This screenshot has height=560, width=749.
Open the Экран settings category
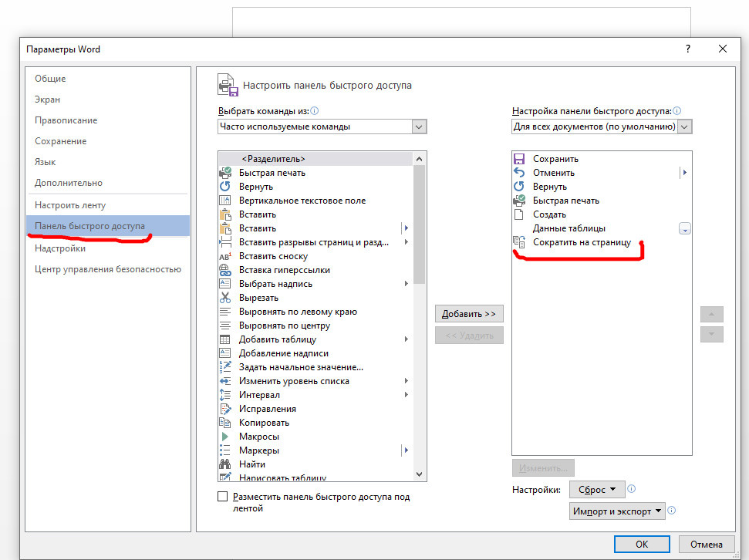[x=47, y=100]
